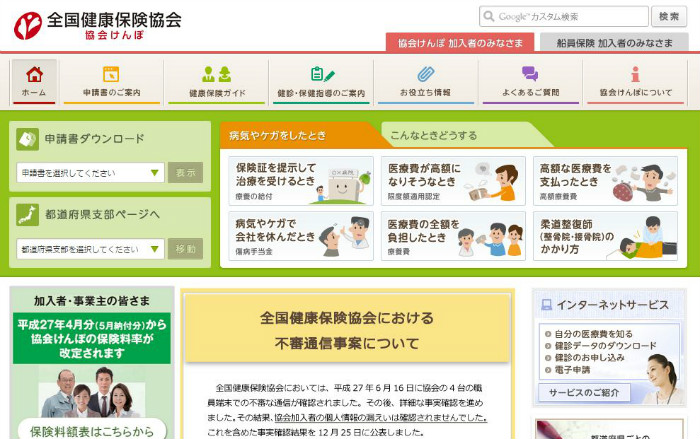Open よくあるご質問 speech bubbles icon
The height and width of the screenshot is (439, 700).
[530, 74]
